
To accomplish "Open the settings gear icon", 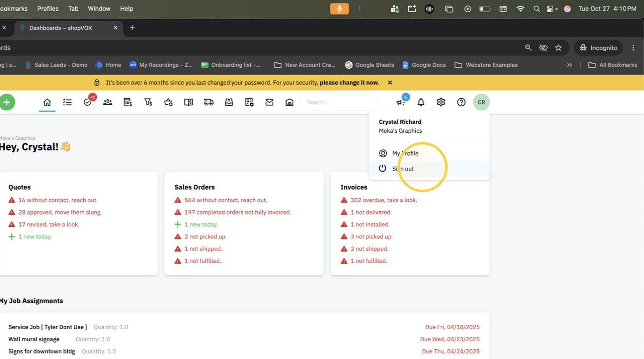I will (x=441, y=102).
